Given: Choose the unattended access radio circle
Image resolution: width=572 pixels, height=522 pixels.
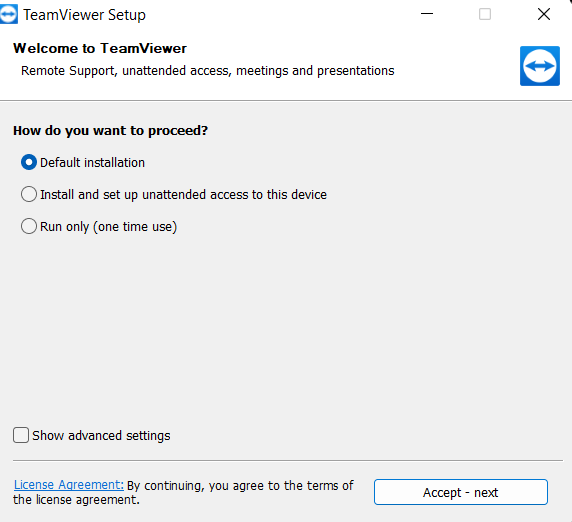Looking at the screenshot, I should coord(29,194).
